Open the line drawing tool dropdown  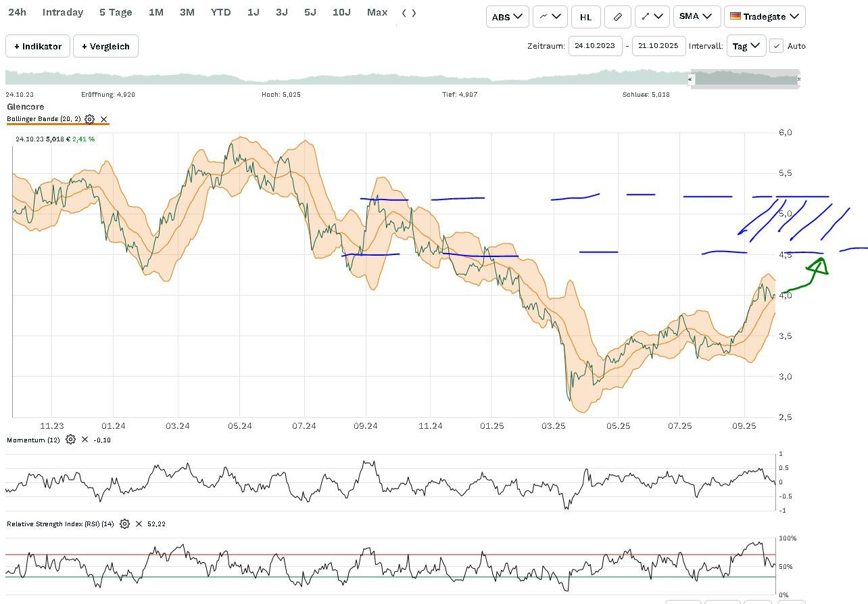[652, 17]
